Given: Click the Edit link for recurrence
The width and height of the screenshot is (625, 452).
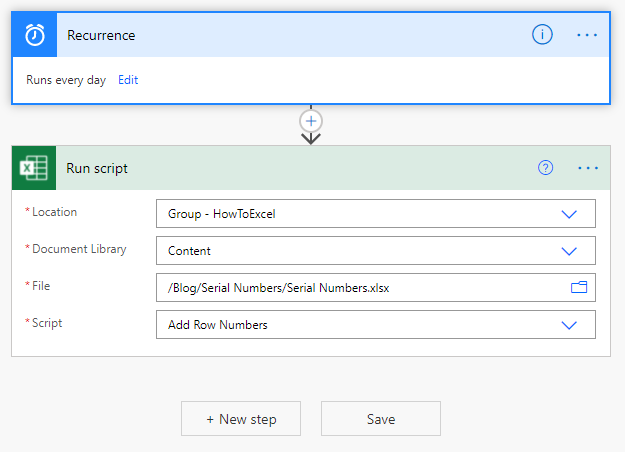Looking at the screenshot, I should point(128,80).
